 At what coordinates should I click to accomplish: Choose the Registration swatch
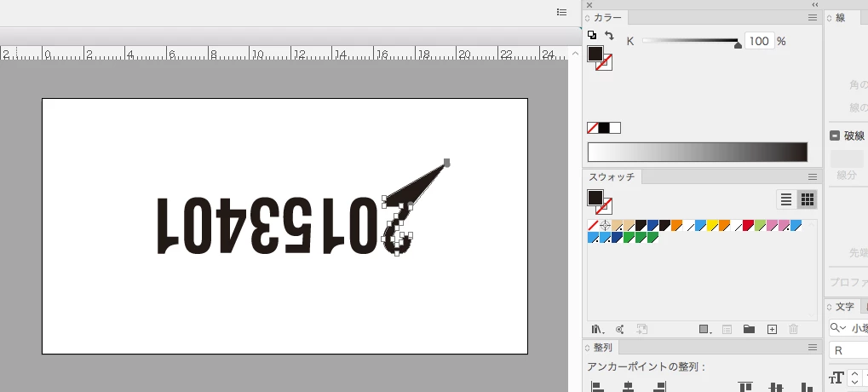tap(605, 225)
